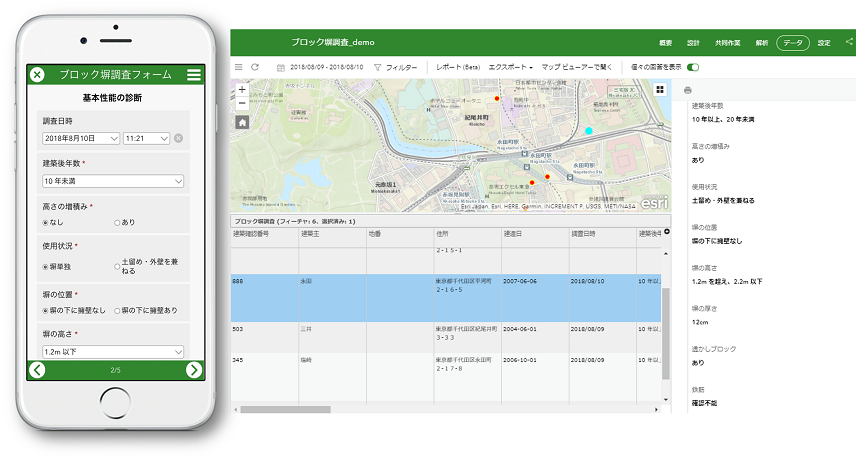Go to next form page arrow

click(194, 370)
